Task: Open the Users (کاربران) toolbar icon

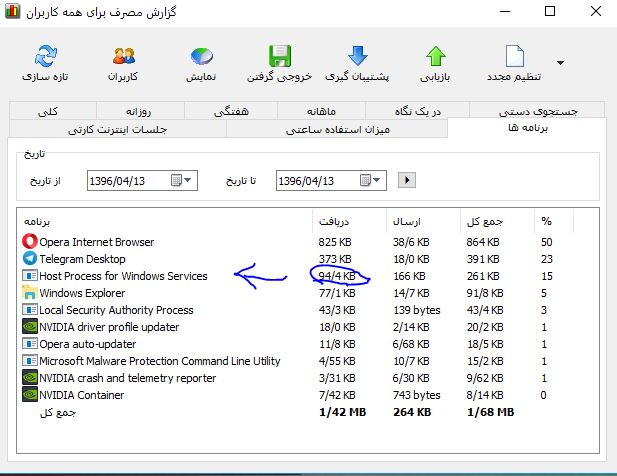Action: (124, 56)
